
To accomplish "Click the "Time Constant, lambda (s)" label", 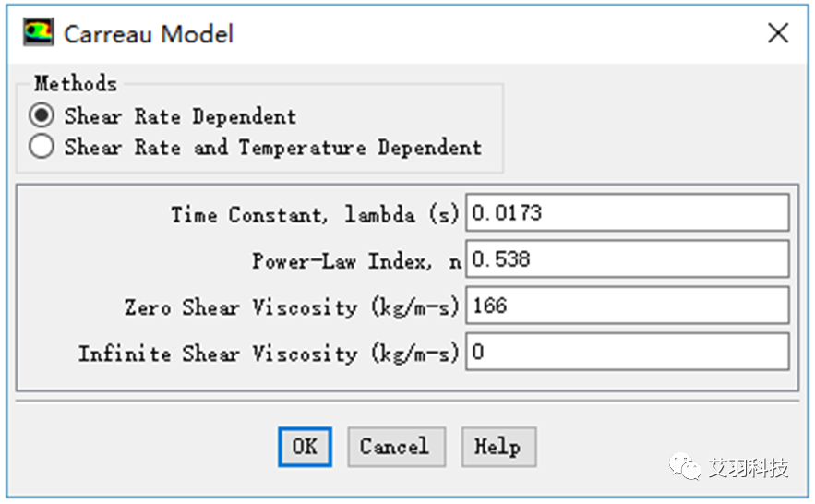I will coord(315,214).
